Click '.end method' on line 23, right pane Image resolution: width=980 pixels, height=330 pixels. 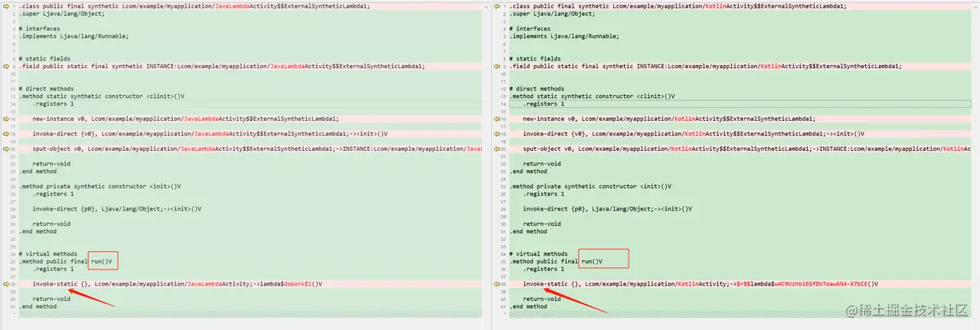(x=528, y=171)
